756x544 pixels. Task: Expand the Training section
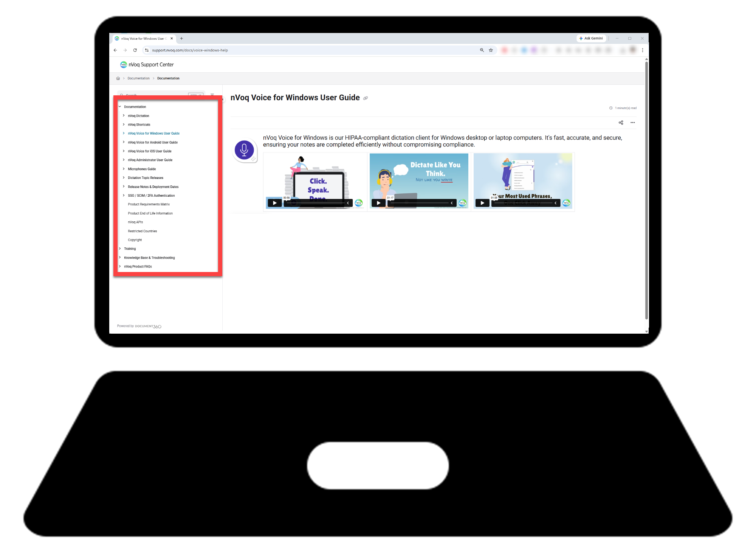point(120,249)
